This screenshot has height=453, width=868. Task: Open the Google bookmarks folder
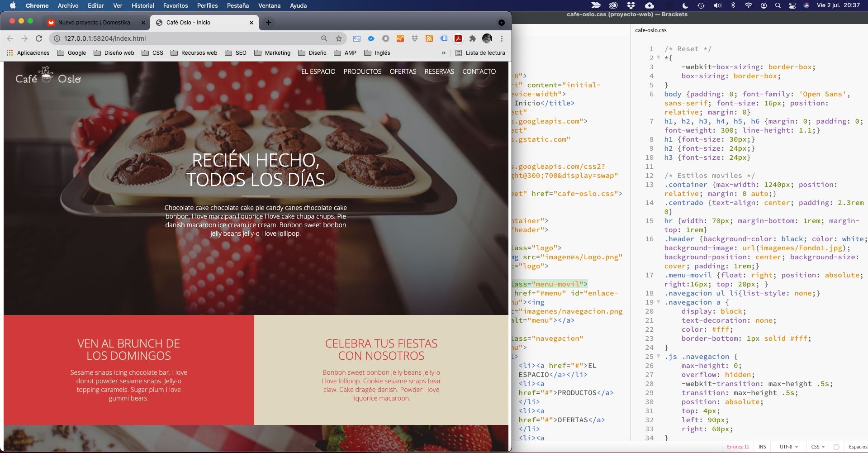point(71,53)
